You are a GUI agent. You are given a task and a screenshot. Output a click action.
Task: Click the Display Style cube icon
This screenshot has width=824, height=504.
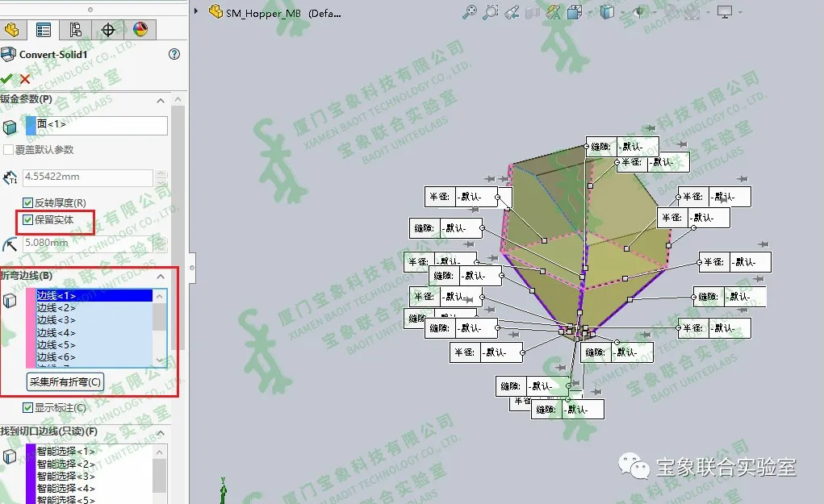[607, 11]
